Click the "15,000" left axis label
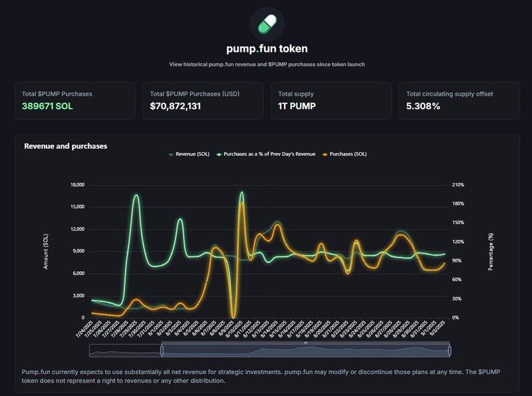Viewport: 532px width, 396px height. 77,207
